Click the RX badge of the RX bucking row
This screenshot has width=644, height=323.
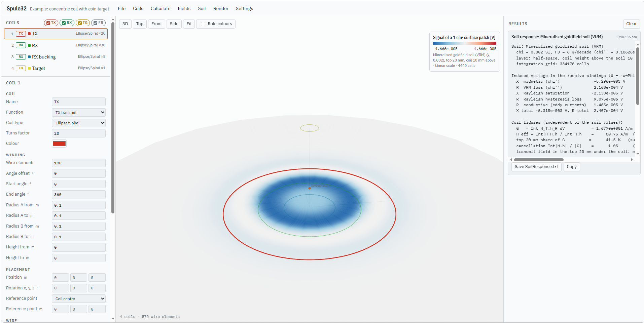click(x=21, y=57)
